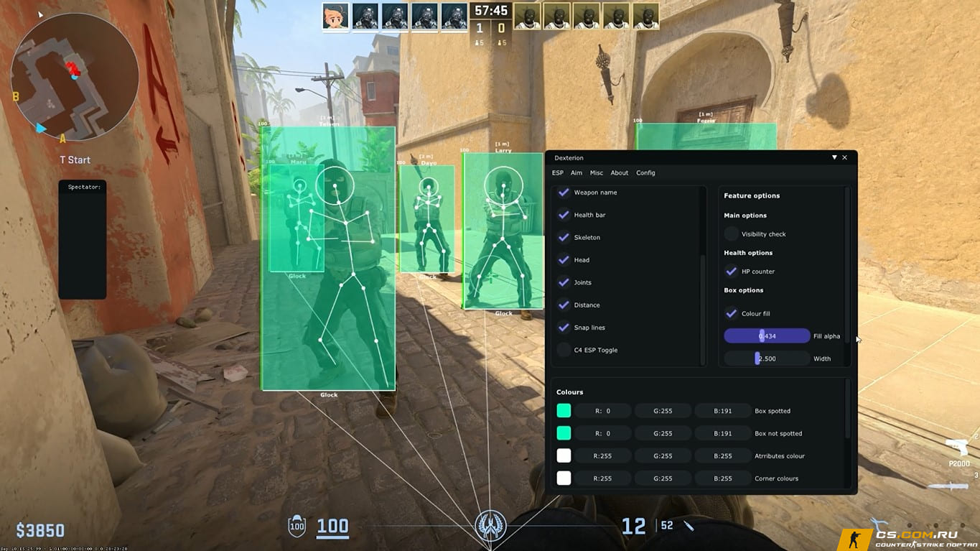Click the $3850 money display
Image resolution: width=980 pixels, height=551 pixels.
pyautogui.click(x=40, y=531)
